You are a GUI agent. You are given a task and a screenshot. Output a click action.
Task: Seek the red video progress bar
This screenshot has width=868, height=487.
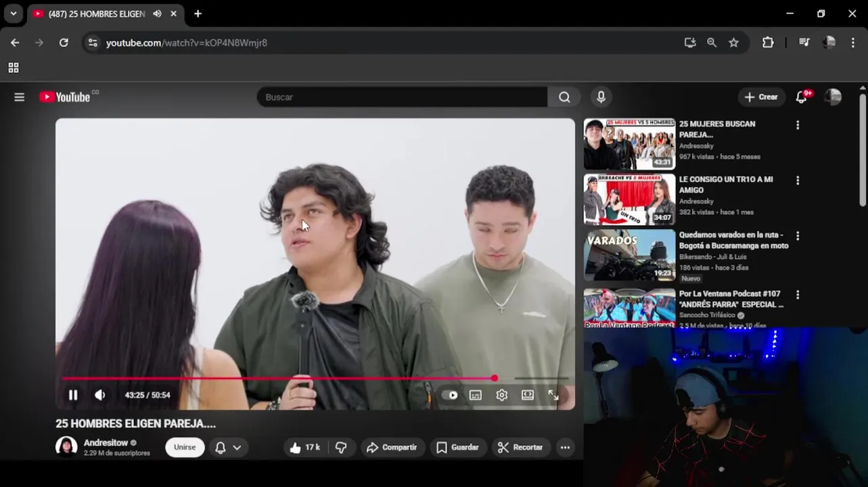pyautogui.click(x=315, y=378)
